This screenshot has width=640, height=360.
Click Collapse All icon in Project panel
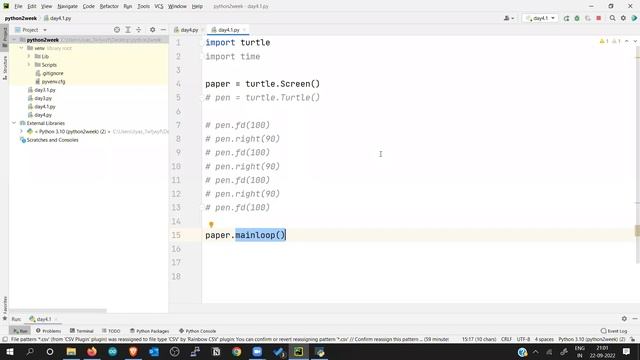tap(139, 30)
